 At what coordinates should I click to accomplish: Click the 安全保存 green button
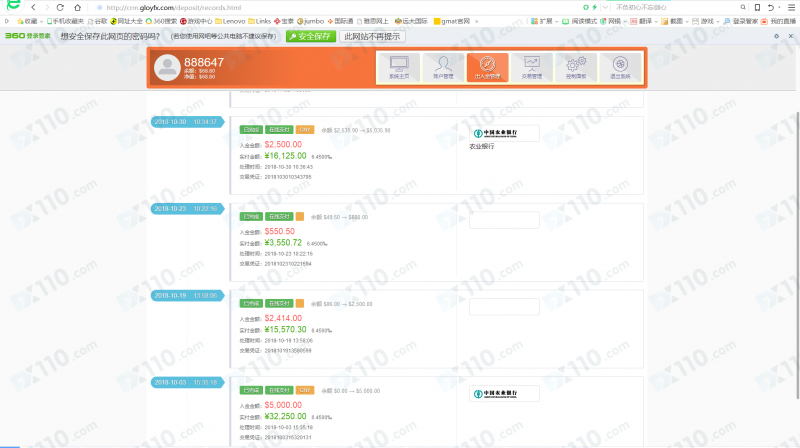pos(311,36)
